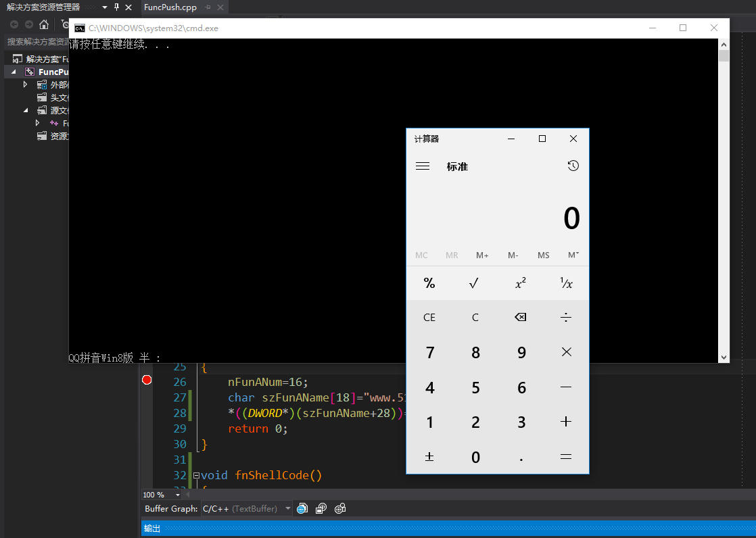The image size is (756, 538).
Task: Click the MS memory store button
Action: click(x=544, y=255)
